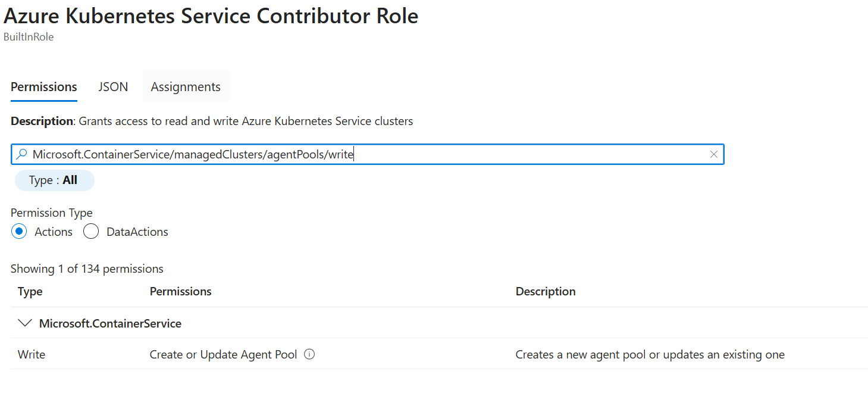The image size is (868, 399).
Task: Click the 'Showing 1 of 134 permissions' text
Action: [x=87, y=269]
